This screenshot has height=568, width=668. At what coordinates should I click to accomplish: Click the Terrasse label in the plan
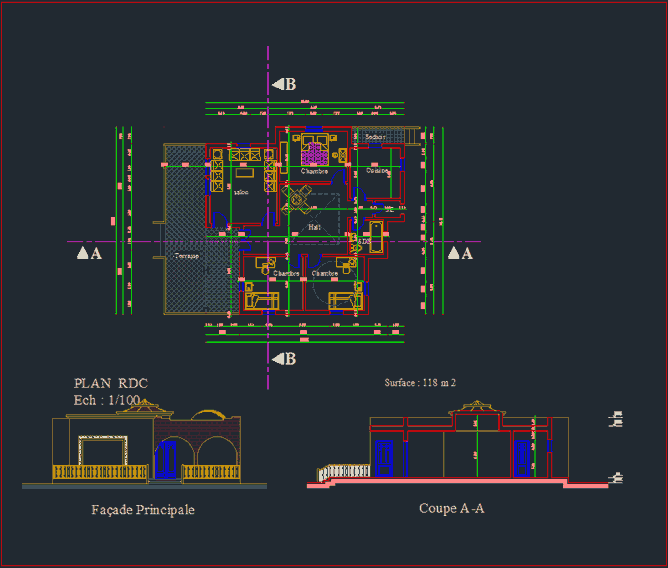coord(186,257)
